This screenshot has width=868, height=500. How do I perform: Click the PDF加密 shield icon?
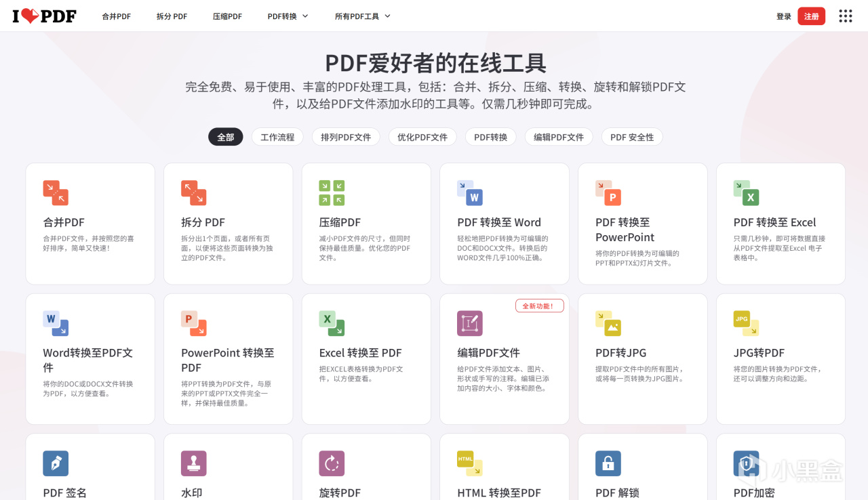(746, 463)
